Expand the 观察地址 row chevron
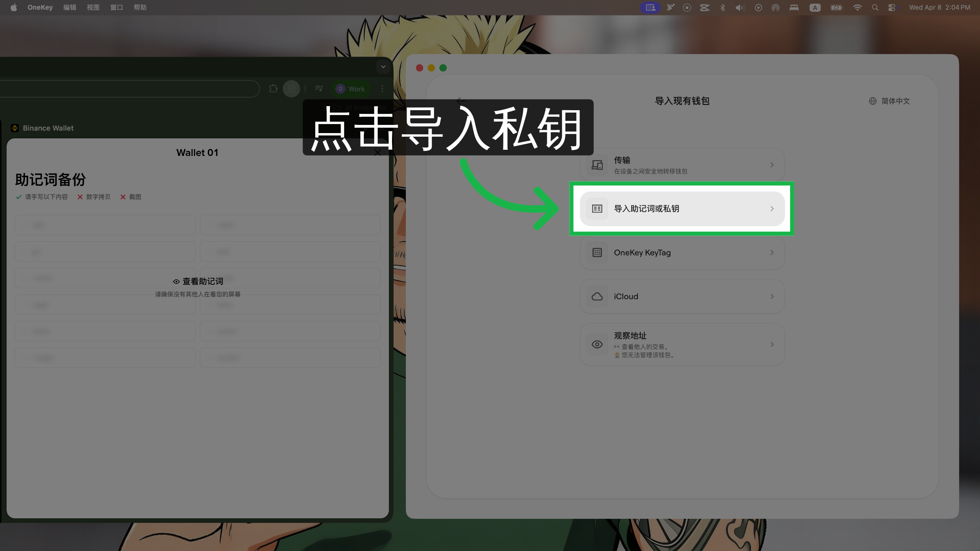 click(772, 344)
